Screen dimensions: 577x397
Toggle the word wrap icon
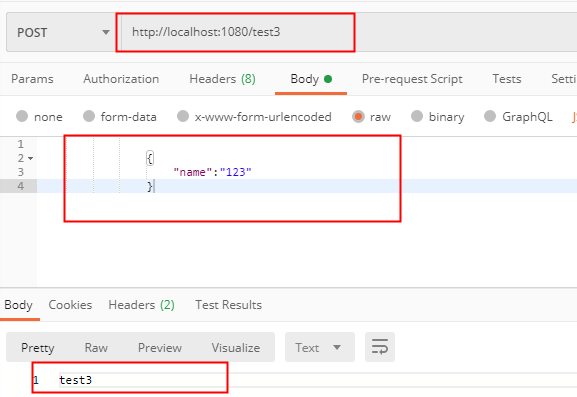click(x=380, y=347)
